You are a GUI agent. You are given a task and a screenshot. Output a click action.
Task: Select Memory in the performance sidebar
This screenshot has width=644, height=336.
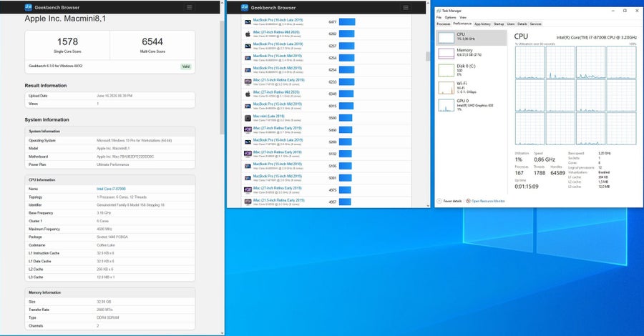(471, 52)
